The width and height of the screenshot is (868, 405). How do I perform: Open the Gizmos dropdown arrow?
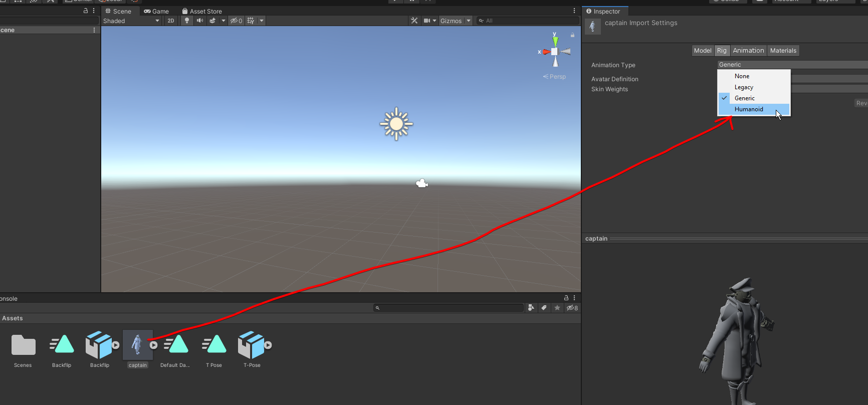pyautogui.click(x=469, y=21)
